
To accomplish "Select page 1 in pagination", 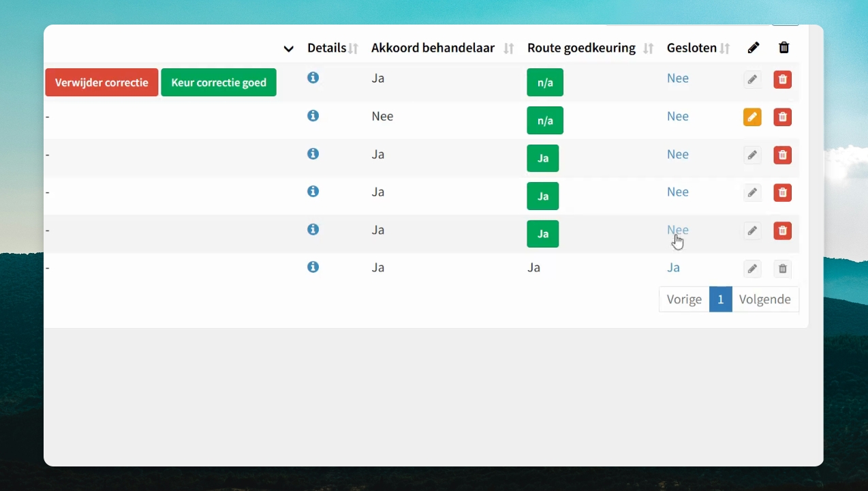I will point(721,299).
